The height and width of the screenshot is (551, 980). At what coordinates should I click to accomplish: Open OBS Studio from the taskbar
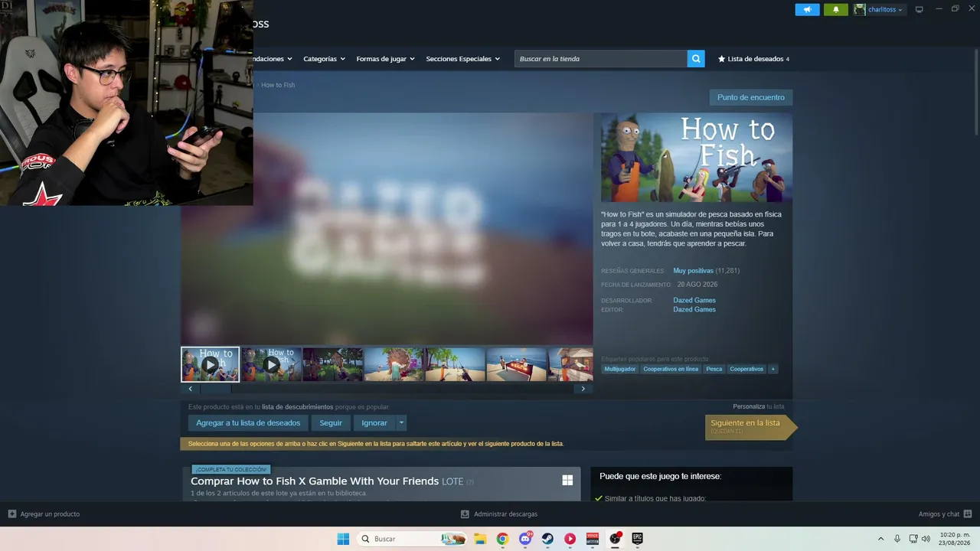pos(615,539)
